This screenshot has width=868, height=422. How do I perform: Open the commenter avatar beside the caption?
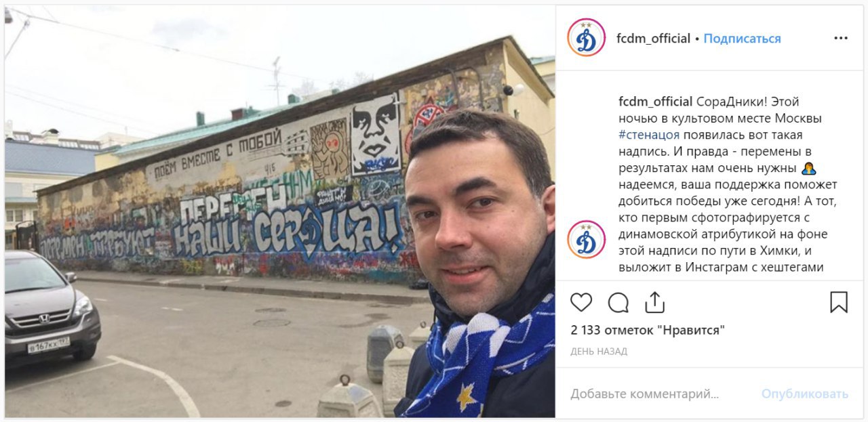[586, 239]
